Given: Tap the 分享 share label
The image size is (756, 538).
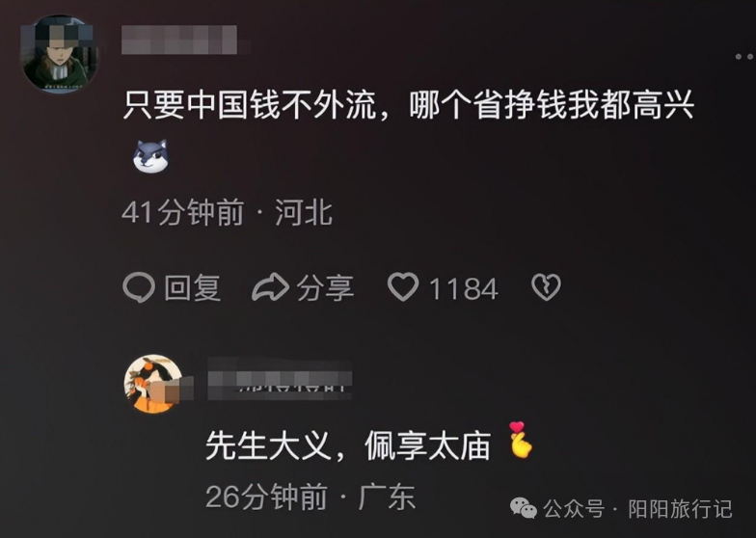Looking at the screenshot, I should click(325, 288).
